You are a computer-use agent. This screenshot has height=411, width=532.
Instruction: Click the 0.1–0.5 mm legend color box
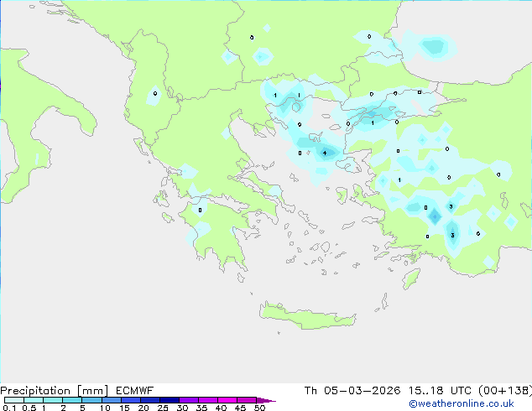click(x=14, y=400)
